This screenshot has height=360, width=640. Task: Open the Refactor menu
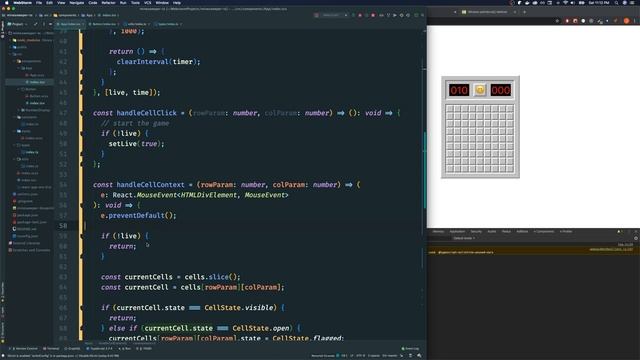108,2
